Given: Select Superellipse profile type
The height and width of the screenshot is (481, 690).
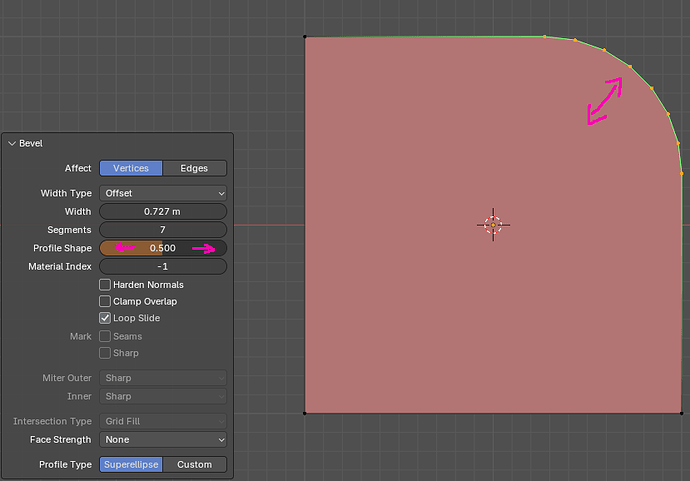Looking at the screenshot, I should point(131,465).
